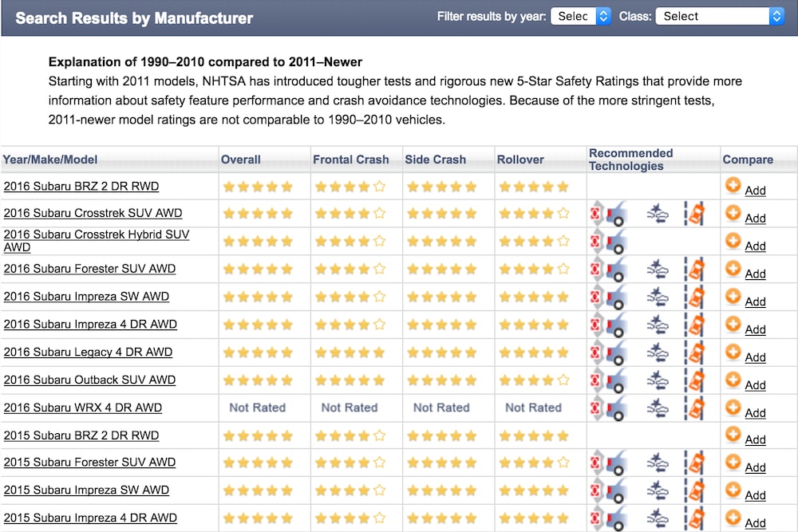This screenshot has height=532, width=798.
Task: Click the Compare column header
Action: tap(748, 160)
